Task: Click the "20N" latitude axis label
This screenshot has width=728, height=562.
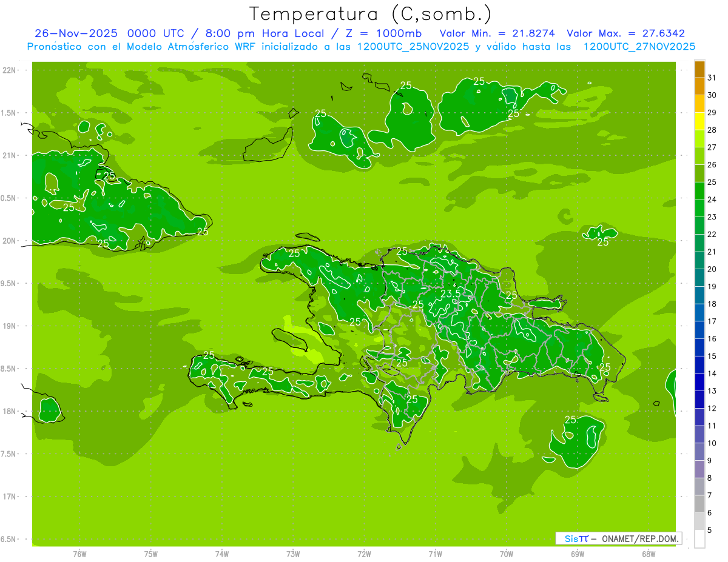Action: [10, 241]
